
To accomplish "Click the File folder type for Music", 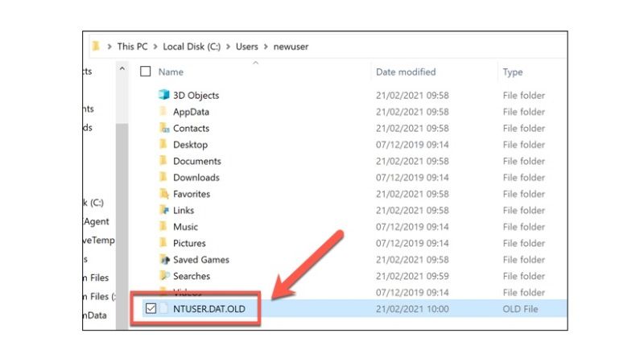I will pos(524,227).
